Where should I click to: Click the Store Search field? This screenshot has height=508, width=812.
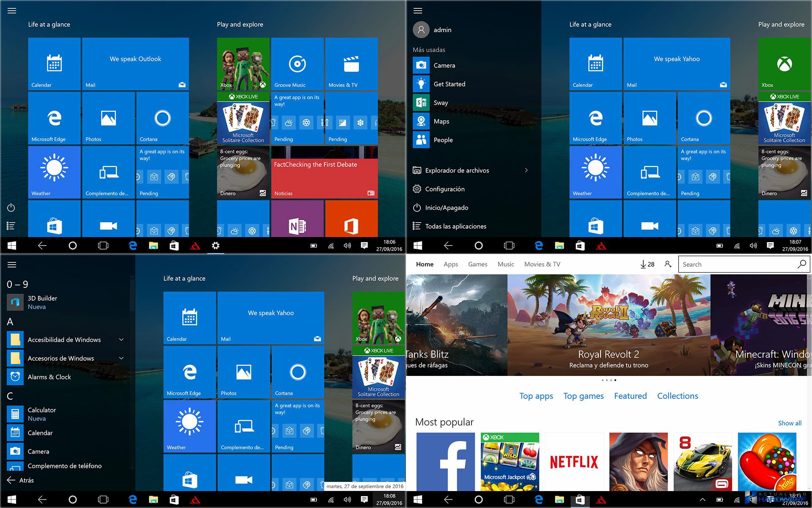tap(738, 264)
